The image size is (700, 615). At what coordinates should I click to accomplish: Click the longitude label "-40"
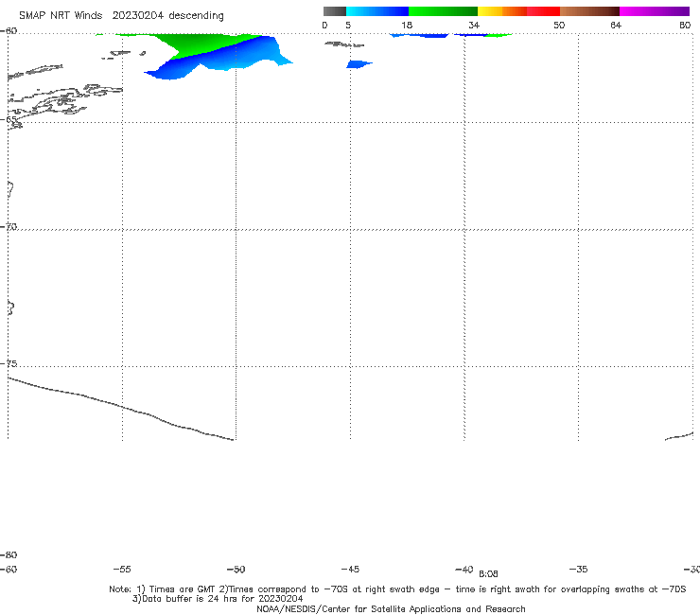pos(464,570)
